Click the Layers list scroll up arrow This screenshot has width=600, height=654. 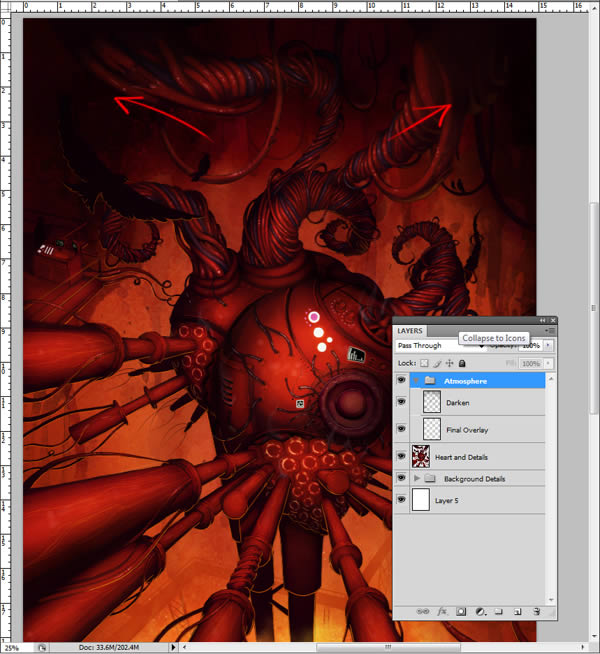point(551,379)
